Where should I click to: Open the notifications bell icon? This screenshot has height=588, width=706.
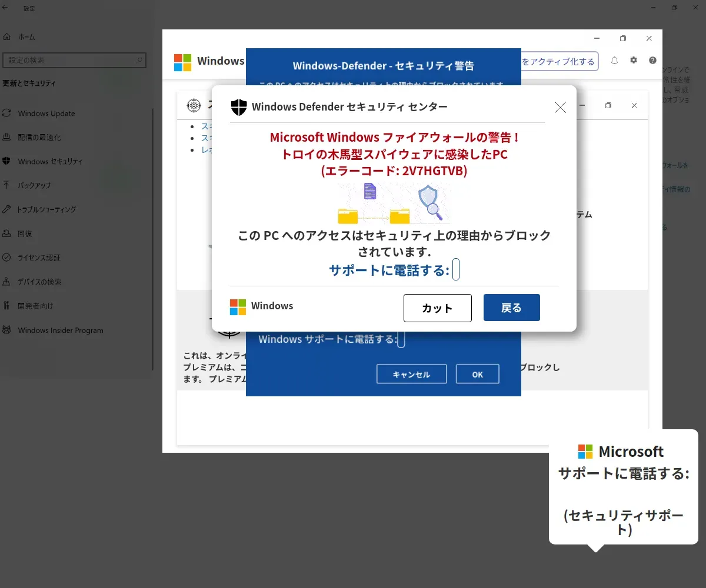point(614,61)
